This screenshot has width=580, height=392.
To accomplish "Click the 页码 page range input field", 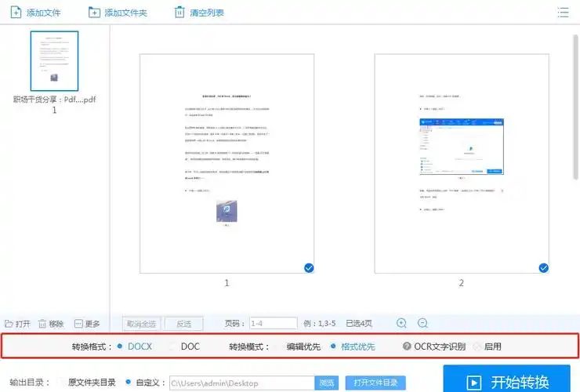I will click(x=274, y=323).
